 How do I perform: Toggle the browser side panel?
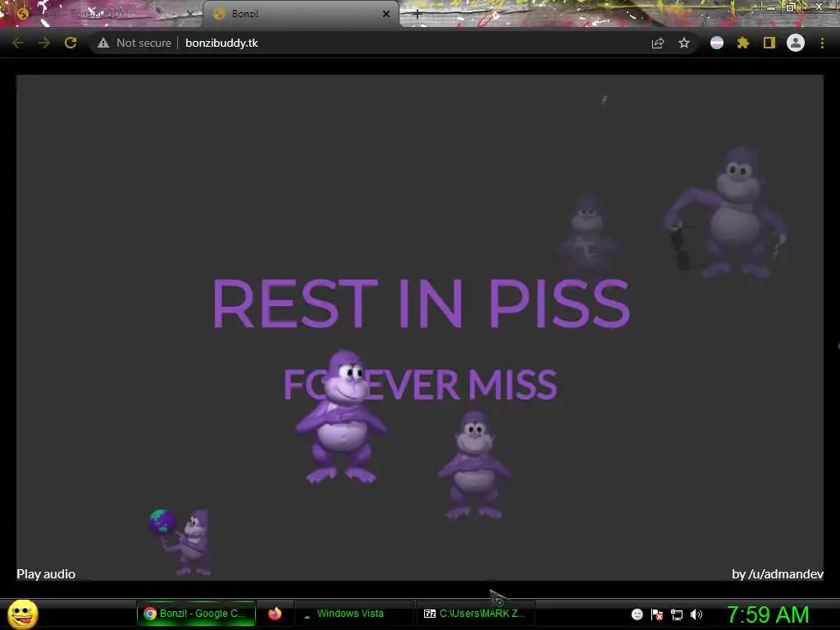point(769,43)
